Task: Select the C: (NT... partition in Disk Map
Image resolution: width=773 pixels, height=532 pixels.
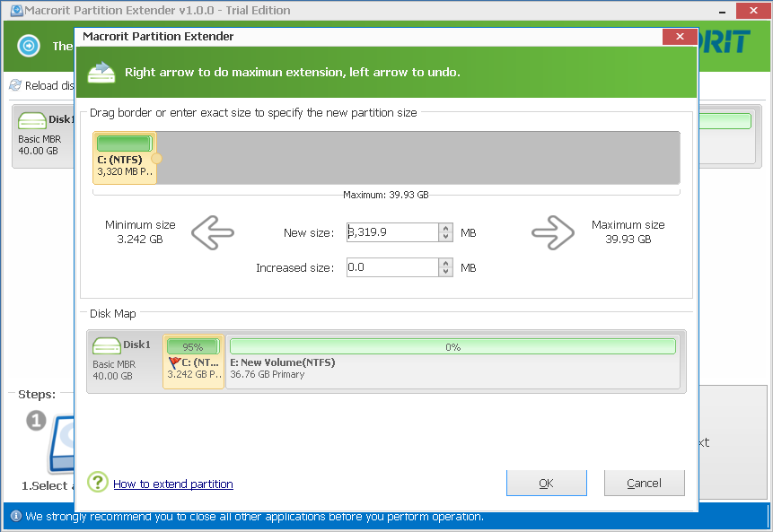Action: (193, 362)
